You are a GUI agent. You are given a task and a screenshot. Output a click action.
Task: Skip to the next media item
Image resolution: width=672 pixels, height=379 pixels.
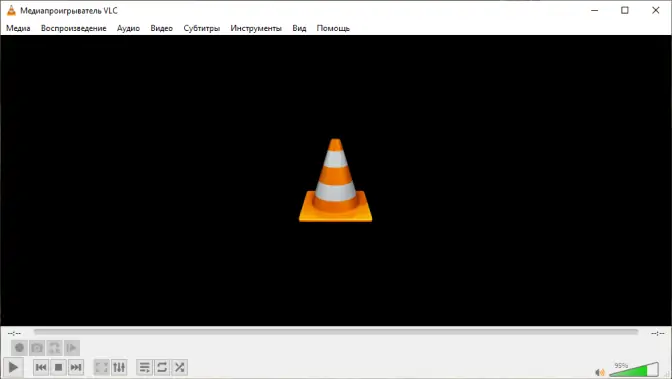point(76,367)
